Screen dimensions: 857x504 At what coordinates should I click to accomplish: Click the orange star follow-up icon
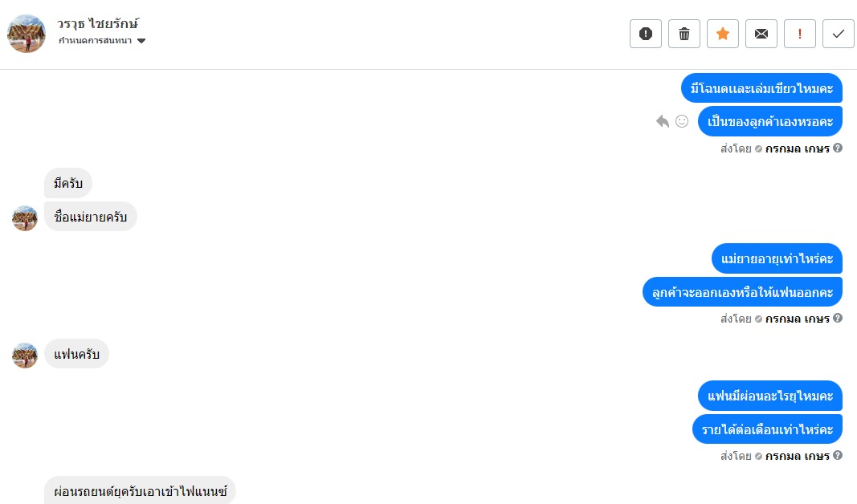(x=723, y=34)
